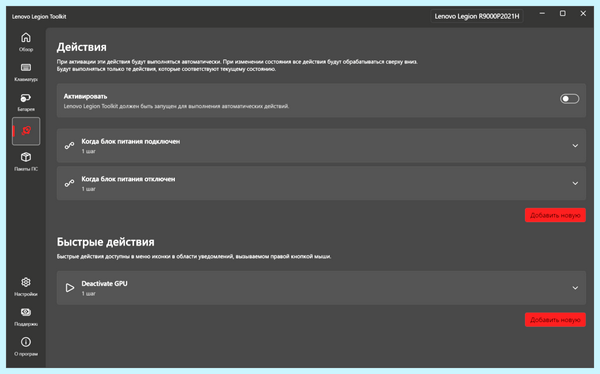Click the Быстрые действия heading
Screen dimensions: 600x374
(106, 242)
